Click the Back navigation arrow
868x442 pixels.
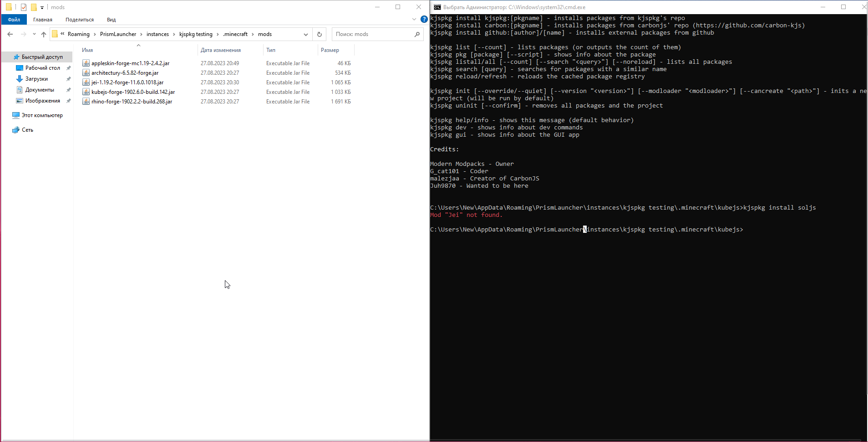tap(10, 34)
